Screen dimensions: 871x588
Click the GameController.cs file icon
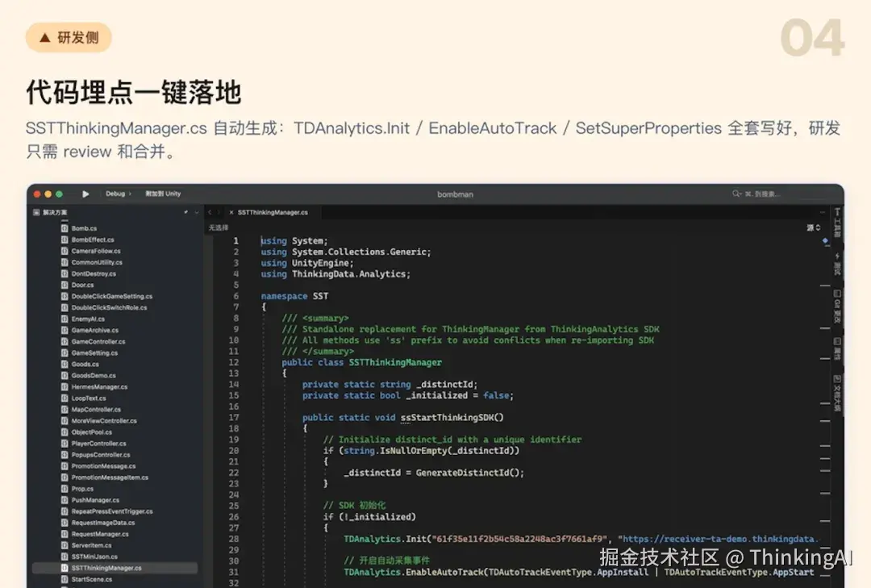tap(65, 342)
